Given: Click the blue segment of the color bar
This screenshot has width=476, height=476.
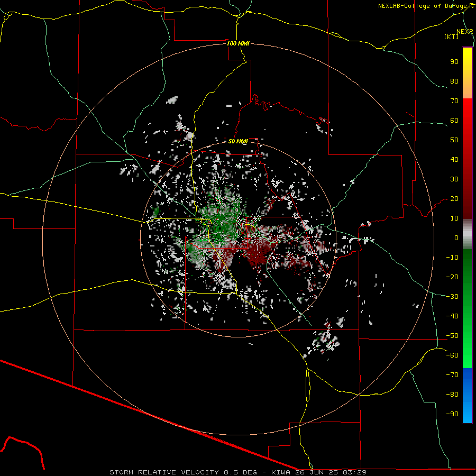Looking at the screenshot, I should point(467,396).
